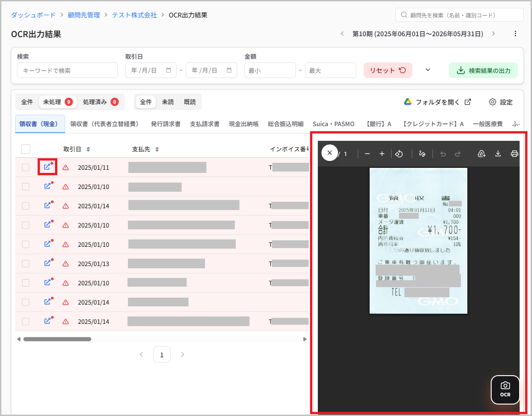Click リセット to clear filters
532x416 pixels.
(x=388, y=70)
